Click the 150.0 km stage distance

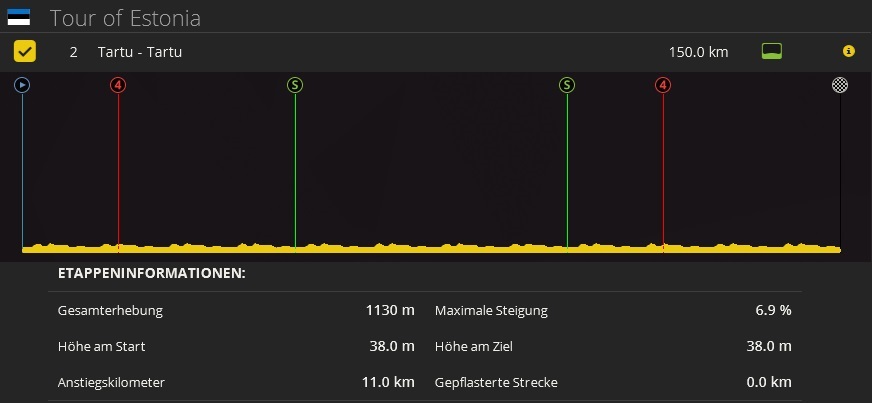click(698, 52)
